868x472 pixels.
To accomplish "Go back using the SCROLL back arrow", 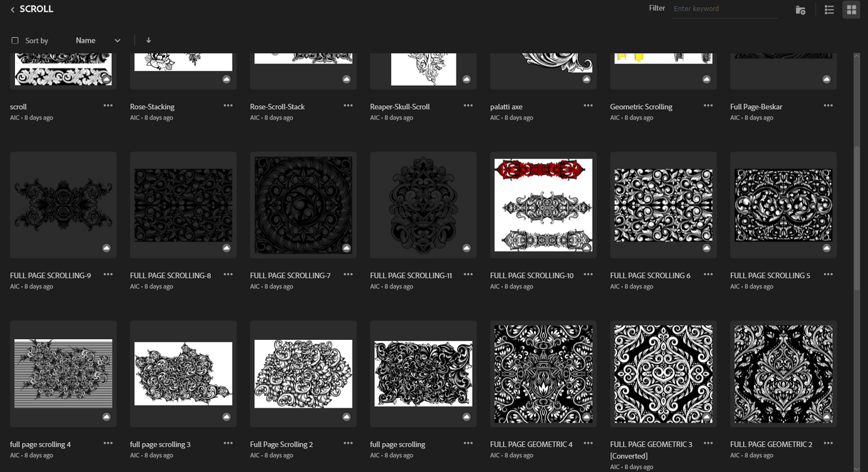I will click(x=13, y=10).
